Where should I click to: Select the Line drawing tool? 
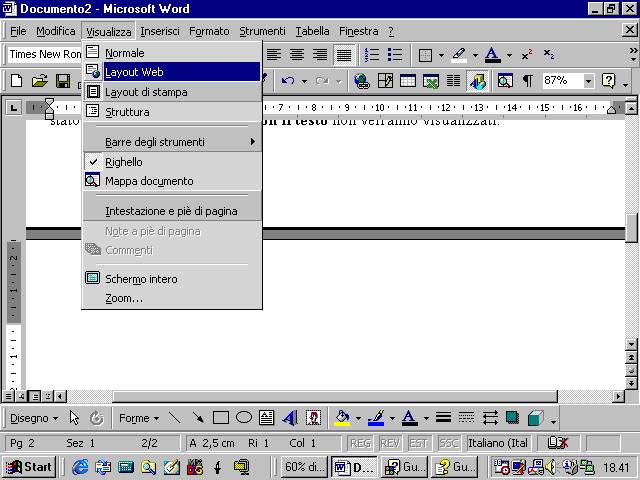(174, 418)
